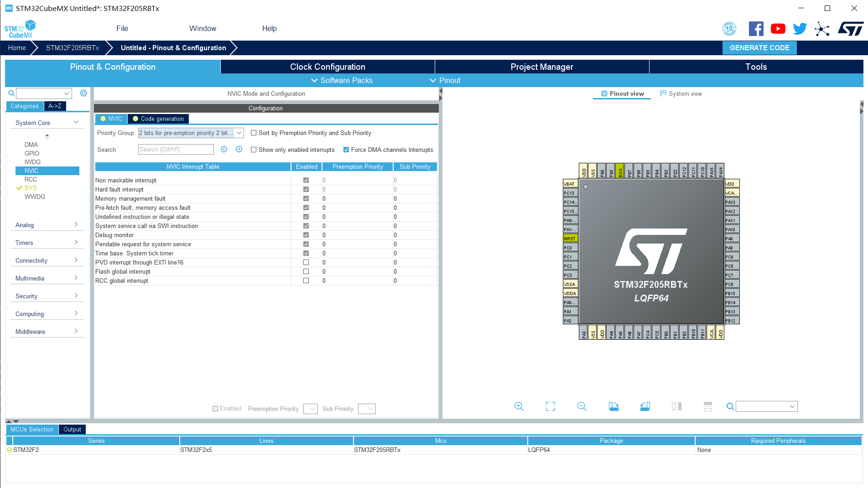Click the ST logo

(x=851, y=29)
